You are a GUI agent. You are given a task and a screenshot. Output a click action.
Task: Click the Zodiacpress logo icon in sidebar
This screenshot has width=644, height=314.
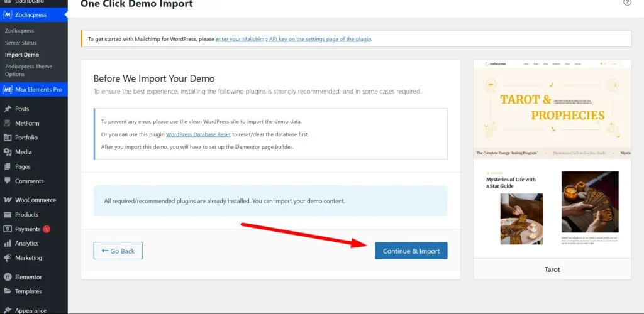tap(8, 14)
